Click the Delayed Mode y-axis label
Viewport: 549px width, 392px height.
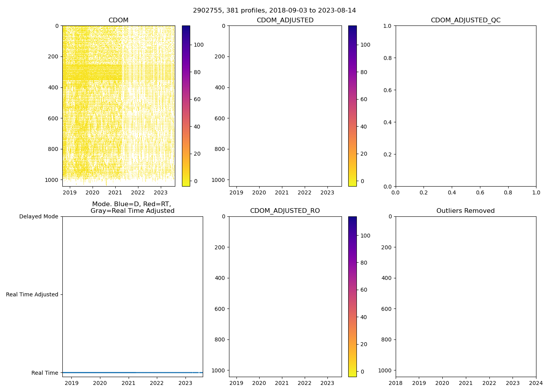point(38,216)
